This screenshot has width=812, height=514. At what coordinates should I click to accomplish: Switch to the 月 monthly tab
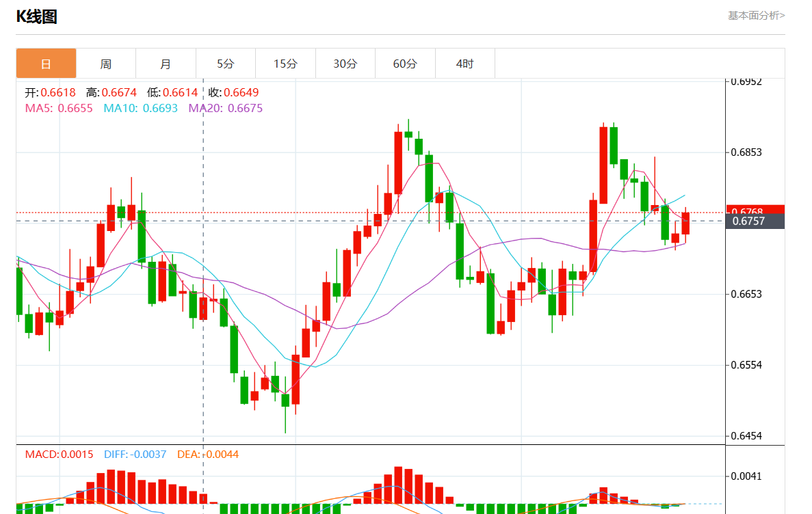point(166,64)
